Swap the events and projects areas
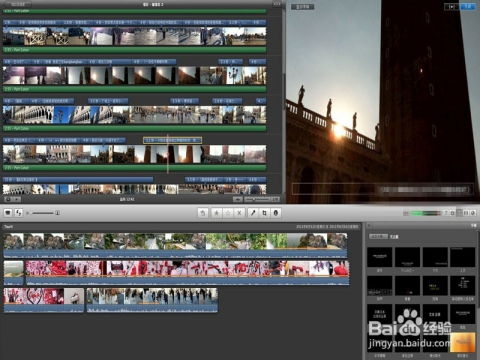Image resolution: width=480 pixels, height=360 pixels. coord(19,213)
